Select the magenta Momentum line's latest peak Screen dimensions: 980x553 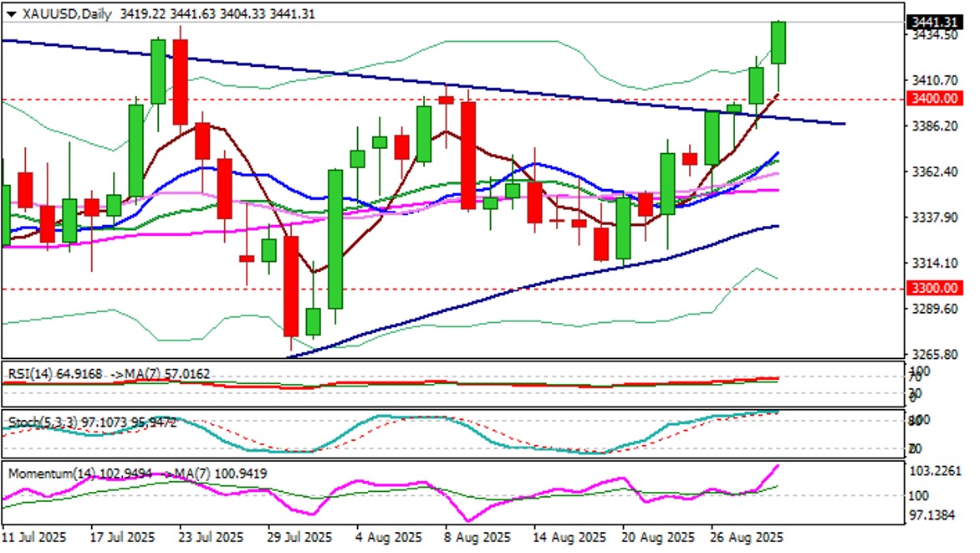pos(778,465)
